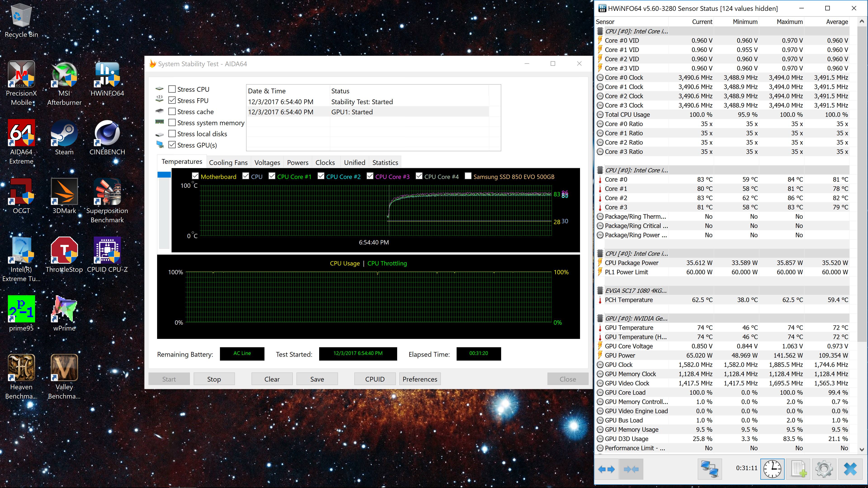Click the HWiNFO clock reset timer icon

click(772, 469)
